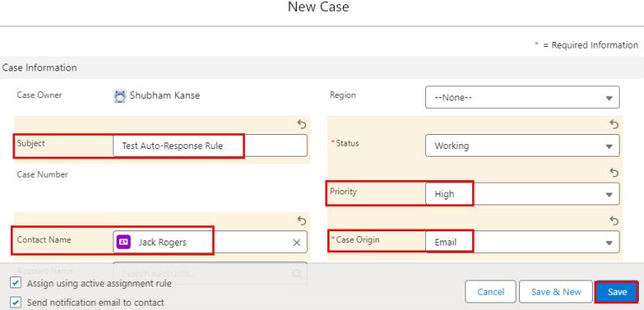Open the Priority dropdown showing High
644x310 pixels.
pos(522,194)
